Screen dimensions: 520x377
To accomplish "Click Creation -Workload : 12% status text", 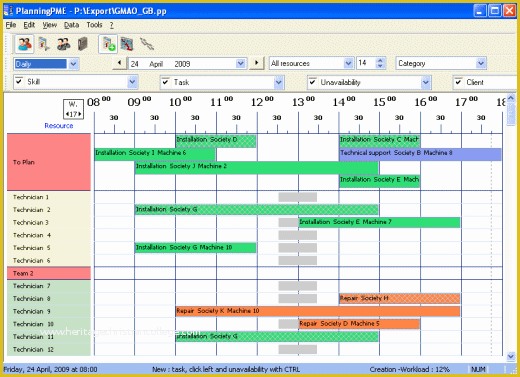I will point(409,369).
